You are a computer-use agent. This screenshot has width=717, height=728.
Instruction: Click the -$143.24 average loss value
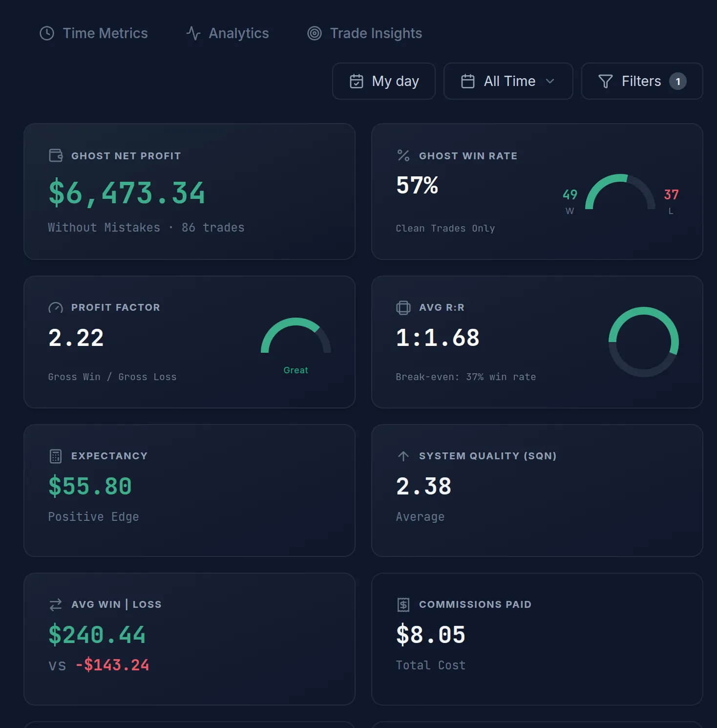coord(112,665)
